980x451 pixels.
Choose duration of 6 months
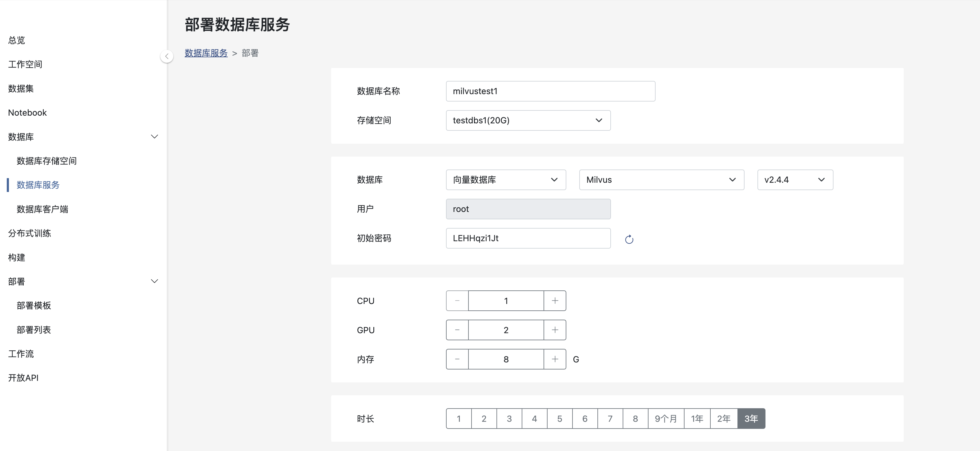[x=584, y=419]
